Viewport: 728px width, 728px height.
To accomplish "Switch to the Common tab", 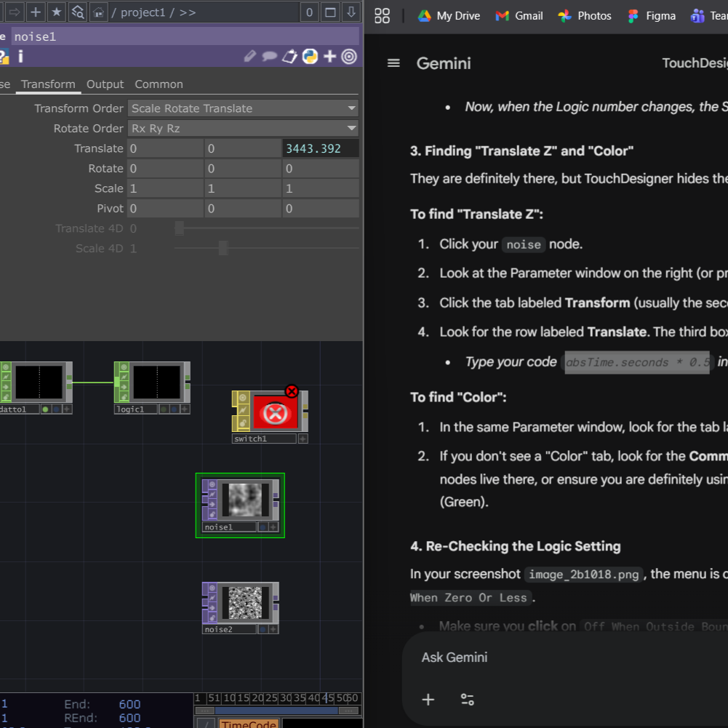I will click(x=159, y=84).
